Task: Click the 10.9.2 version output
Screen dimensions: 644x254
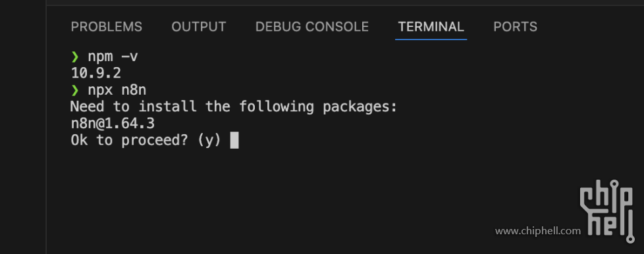Action: (95, 74)
